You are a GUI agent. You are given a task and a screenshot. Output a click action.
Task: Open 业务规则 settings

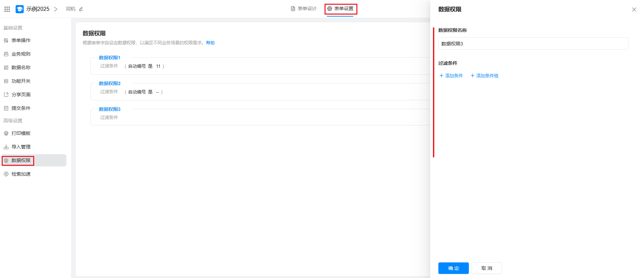click(x=21, y=54)
